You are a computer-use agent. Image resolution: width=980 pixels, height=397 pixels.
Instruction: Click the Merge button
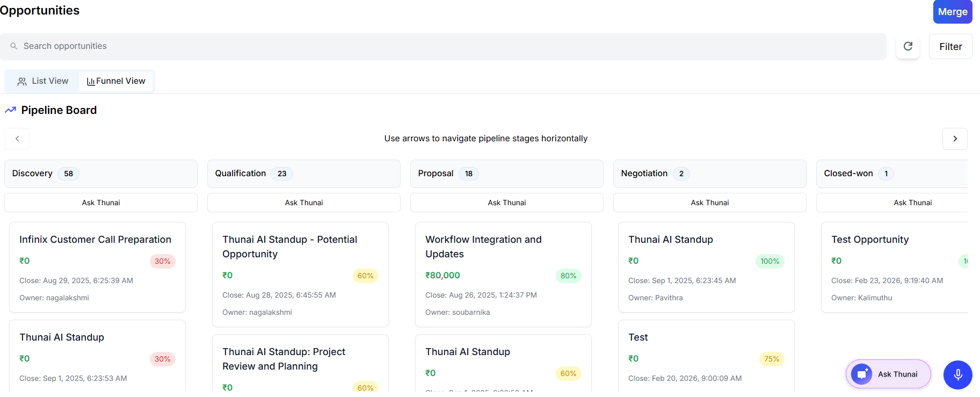click(953, 12)
